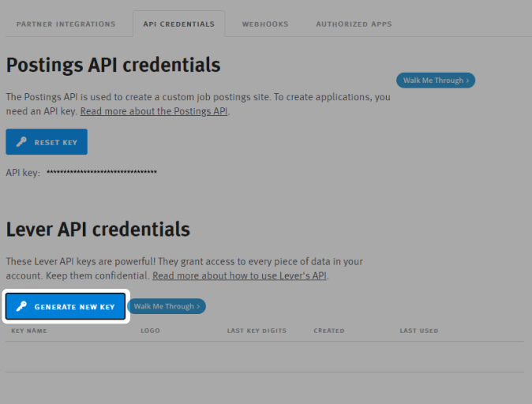Click the Postings API credentials heading

click(x=113, y=65)
